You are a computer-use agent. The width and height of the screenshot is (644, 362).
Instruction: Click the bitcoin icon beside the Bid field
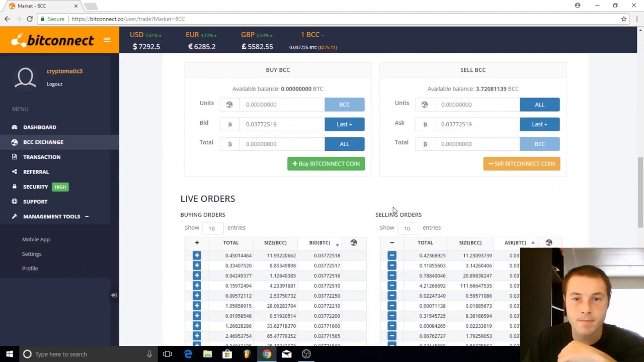229,124
